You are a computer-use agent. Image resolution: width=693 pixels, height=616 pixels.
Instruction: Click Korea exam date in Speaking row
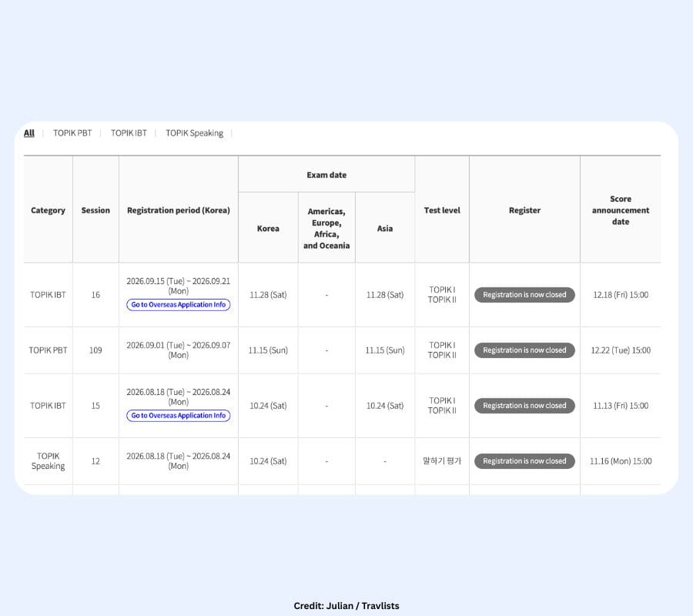[x=268, y=461]
